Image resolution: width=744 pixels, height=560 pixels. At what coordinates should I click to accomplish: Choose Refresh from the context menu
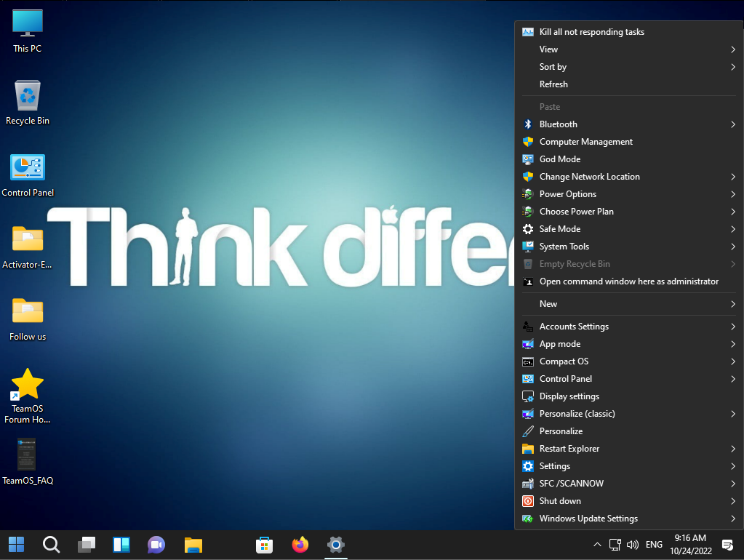coord(553,84)
